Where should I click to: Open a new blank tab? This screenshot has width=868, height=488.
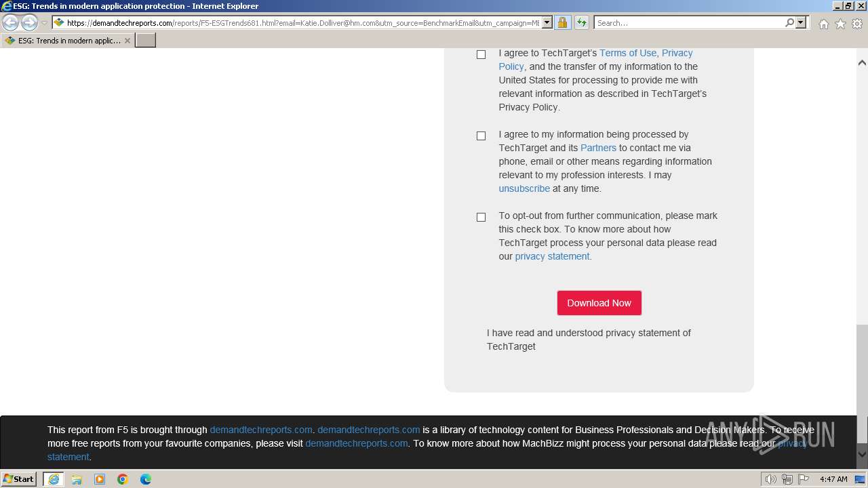[x=146, y=41]
